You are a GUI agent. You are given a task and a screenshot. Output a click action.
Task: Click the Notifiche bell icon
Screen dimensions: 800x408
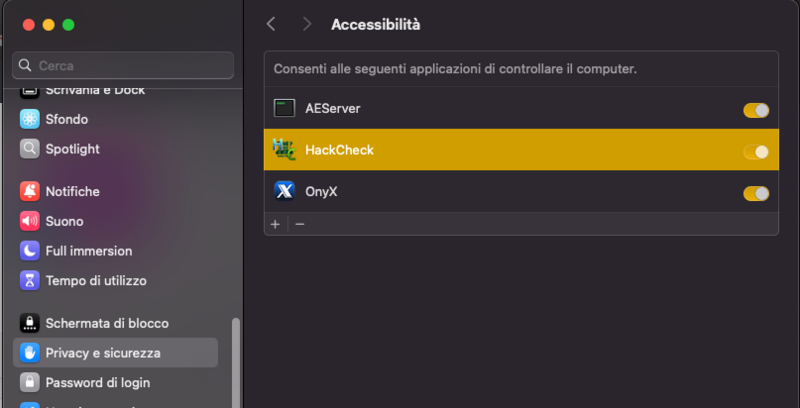click(29, 191)
